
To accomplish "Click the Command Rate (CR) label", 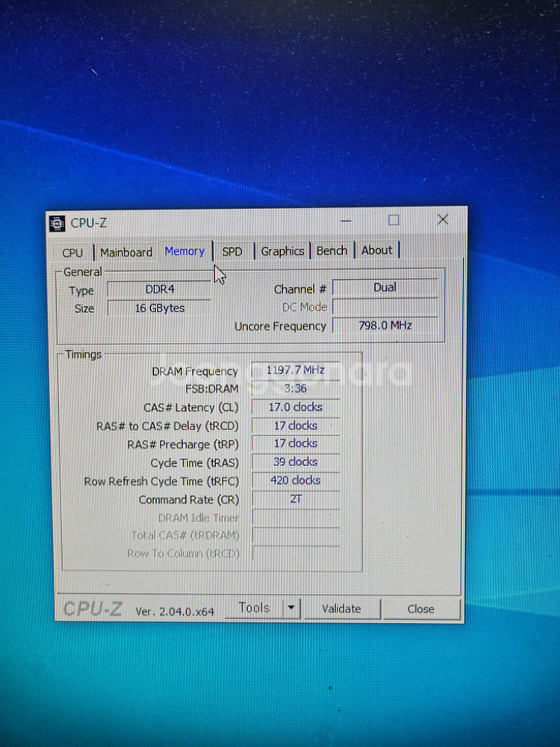I will tap(189, 500).
